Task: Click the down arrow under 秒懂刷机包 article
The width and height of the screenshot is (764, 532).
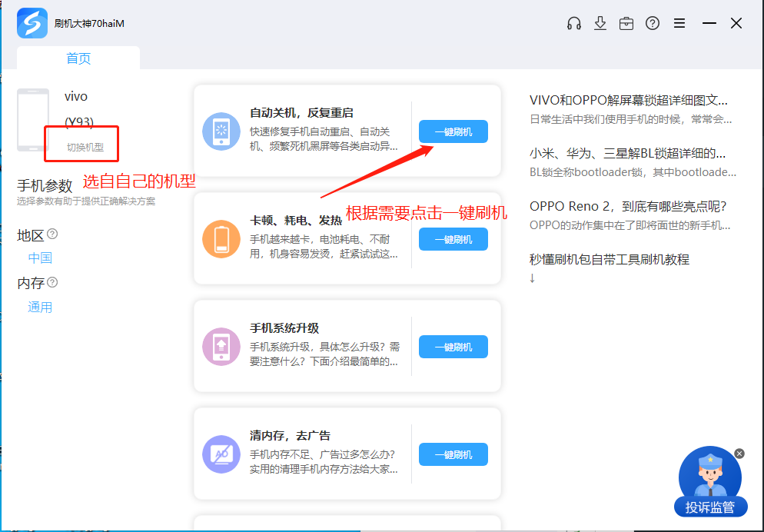Action: [x=531, y=278]
